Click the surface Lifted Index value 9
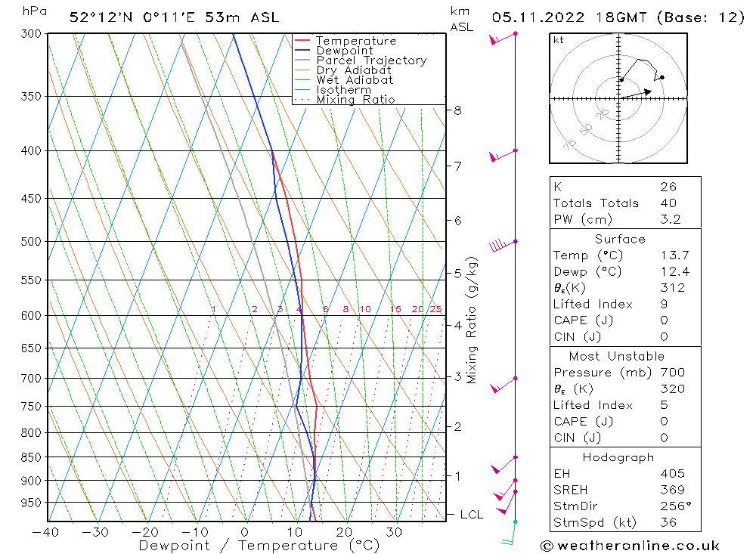756x554 pixels. (x=664, y=305)
